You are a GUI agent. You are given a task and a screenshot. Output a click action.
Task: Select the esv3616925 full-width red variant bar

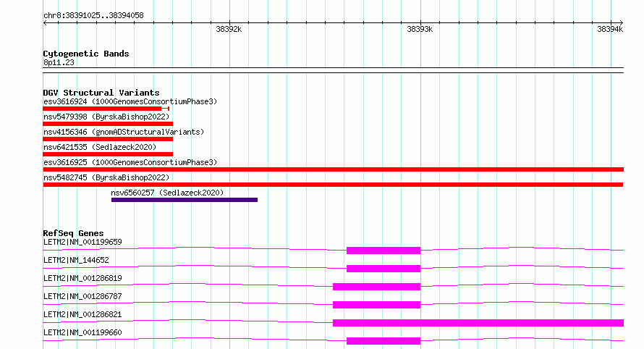pos(334,169)
